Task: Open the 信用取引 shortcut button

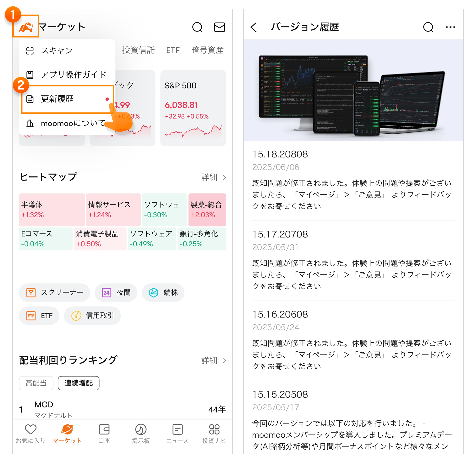Action: click(92, 316)
